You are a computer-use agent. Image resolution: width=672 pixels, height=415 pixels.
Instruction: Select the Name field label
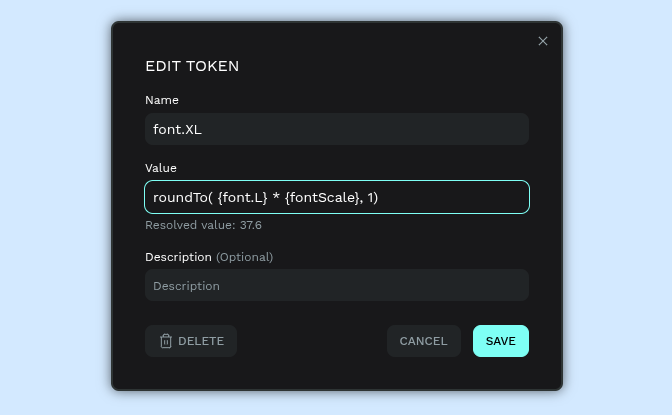162,100
